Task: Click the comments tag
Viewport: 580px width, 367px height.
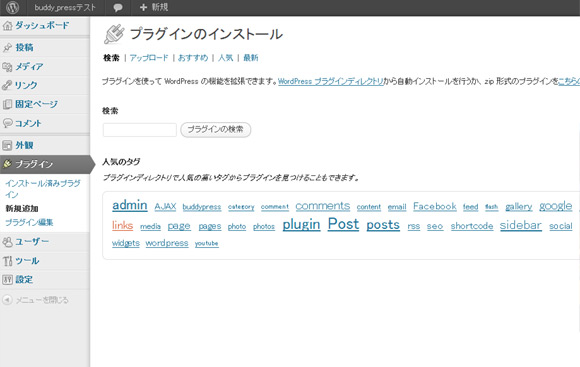Action: click(323, 206)
